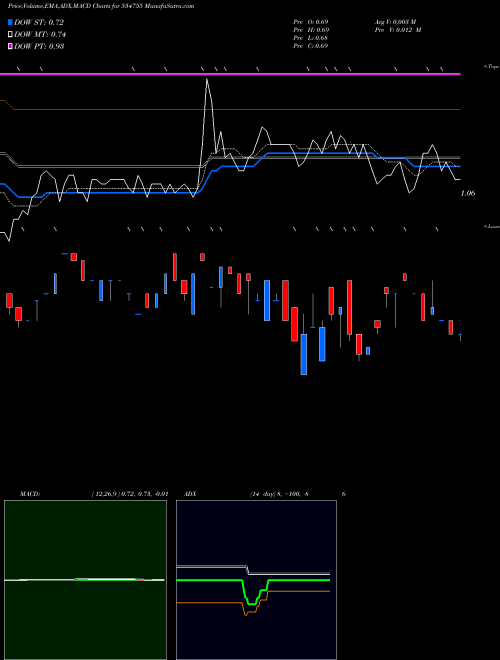The height and width of the screenshot is (660, 500).
Task: Click the lowest blue candlestick in the candlestick chart
Action: click(x=304, y=354)
